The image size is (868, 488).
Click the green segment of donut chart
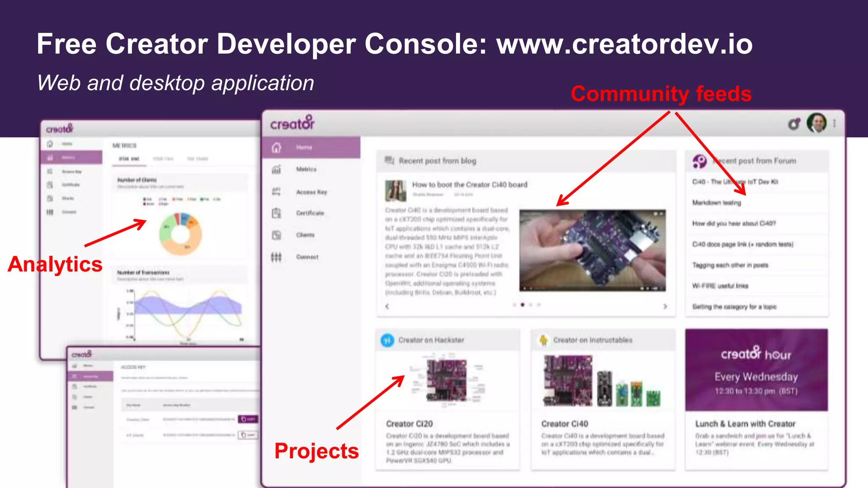(x=166, y=227)
